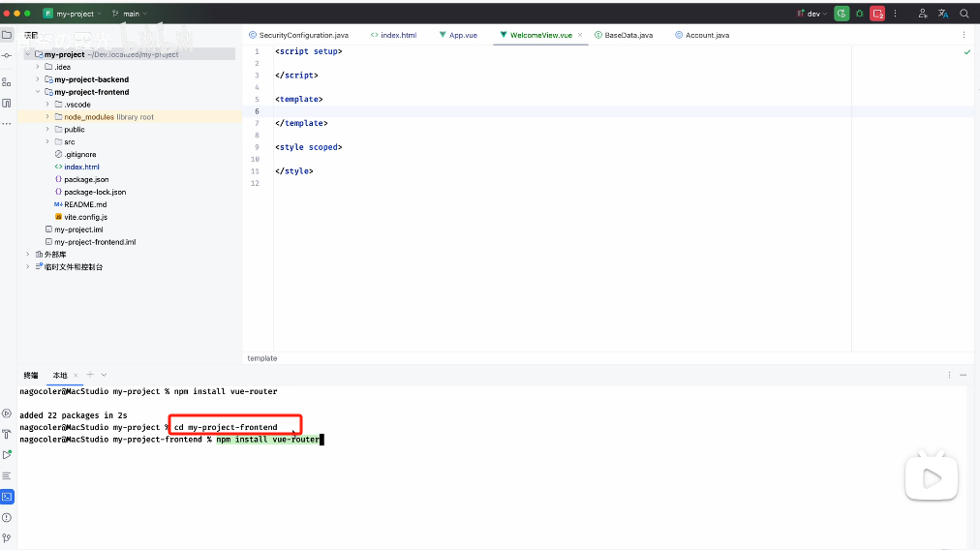Open editor tabs options menu
980x550 pixels.
(x=964, y=35)
